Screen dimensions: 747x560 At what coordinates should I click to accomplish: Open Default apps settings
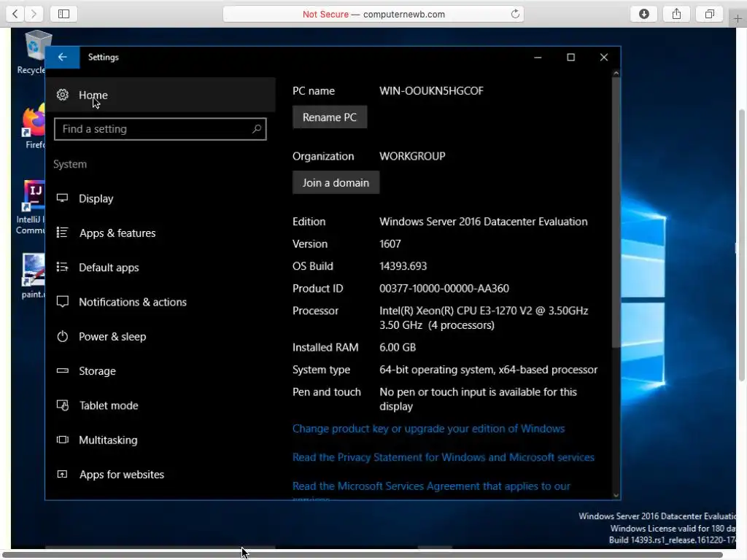pos(160,267)
